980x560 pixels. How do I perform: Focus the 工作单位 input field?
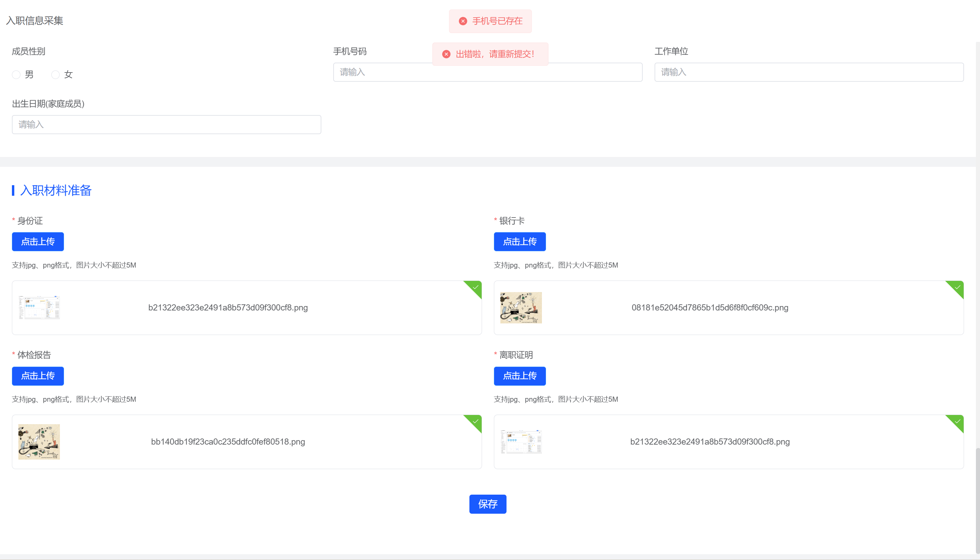(809, 72)
